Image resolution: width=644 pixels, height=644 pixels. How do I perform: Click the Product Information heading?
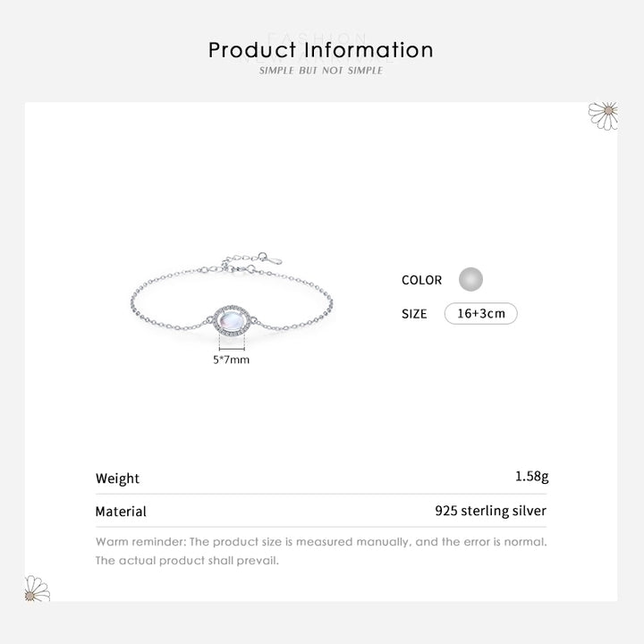click(x=321, y=50)
